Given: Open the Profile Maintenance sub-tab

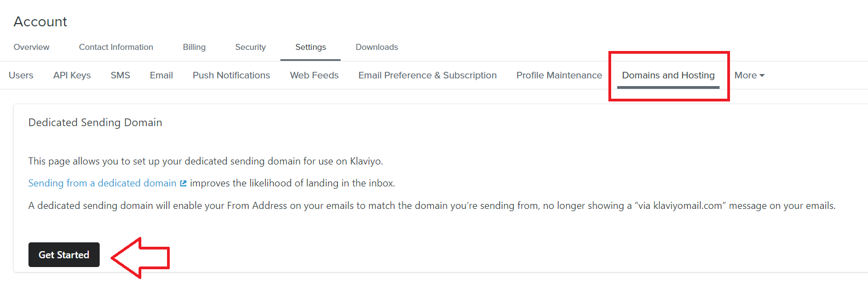Looking at the screenshot, I should [559, 75].
